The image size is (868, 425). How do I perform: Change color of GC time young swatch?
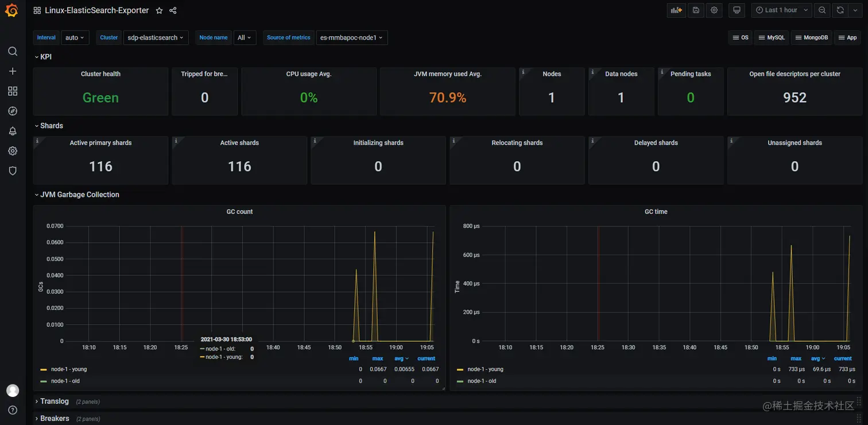pos(460,370)
